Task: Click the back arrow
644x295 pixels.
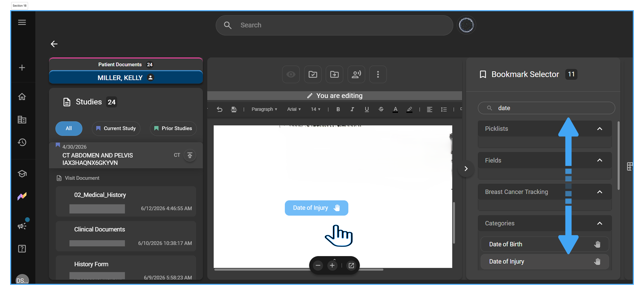Action: pyautogui.click(x=54, y=44)
